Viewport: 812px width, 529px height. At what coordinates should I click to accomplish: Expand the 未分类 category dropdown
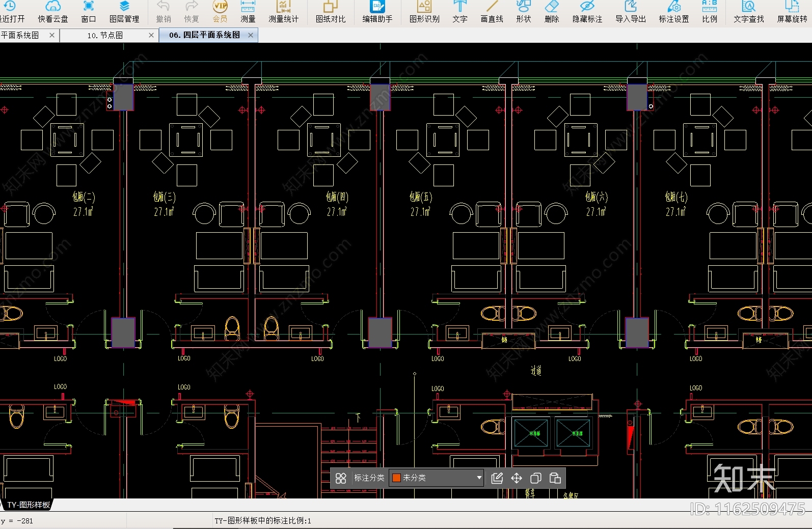point(479,478)
